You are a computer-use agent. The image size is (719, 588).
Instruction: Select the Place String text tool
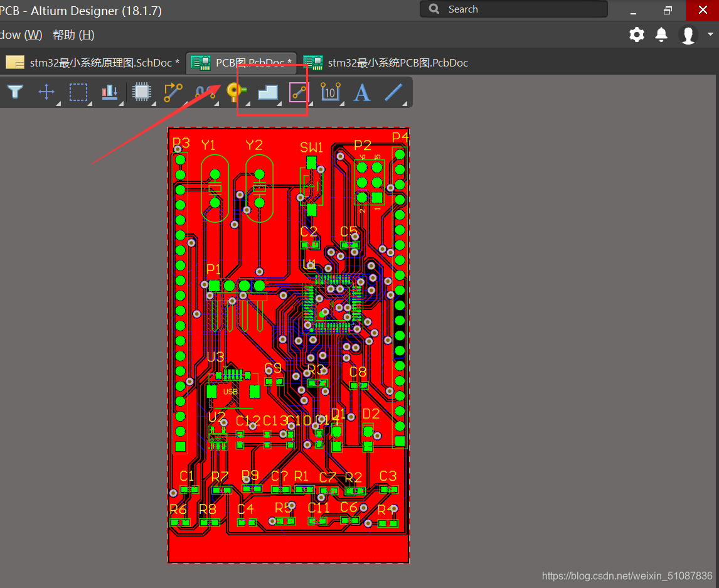coord(361,92)
